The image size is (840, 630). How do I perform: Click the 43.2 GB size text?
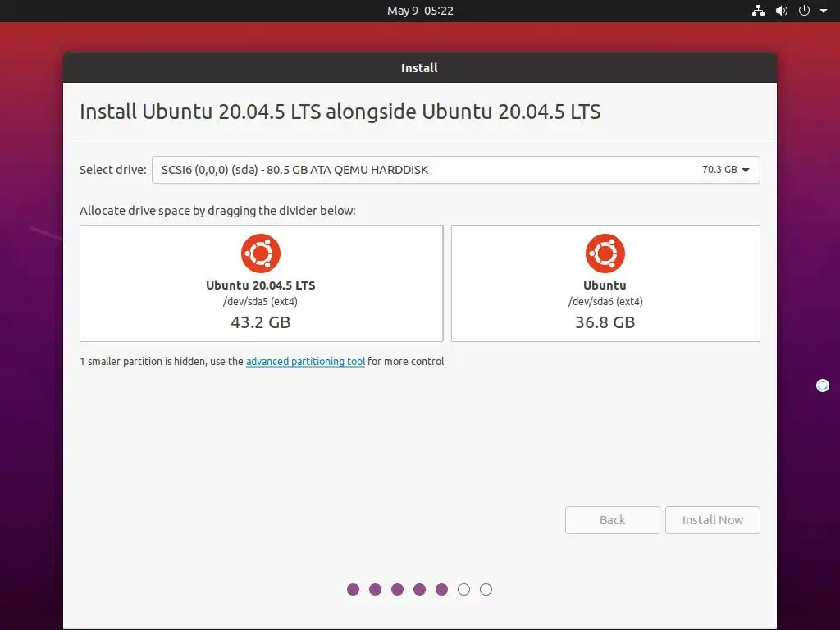(x=260, y=322)
